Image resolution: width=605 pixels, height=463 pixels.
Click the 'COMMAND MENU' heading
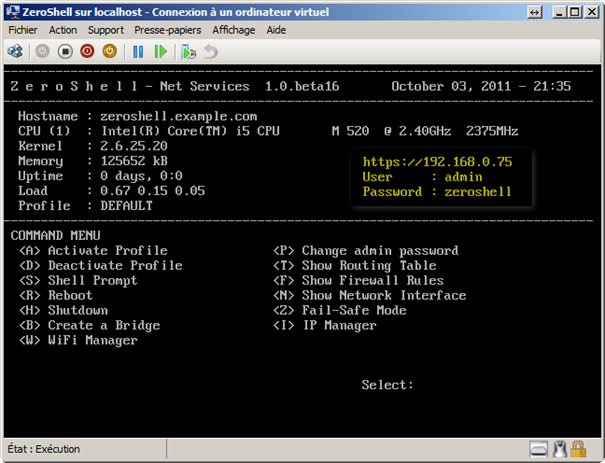[x=56, y=235]
